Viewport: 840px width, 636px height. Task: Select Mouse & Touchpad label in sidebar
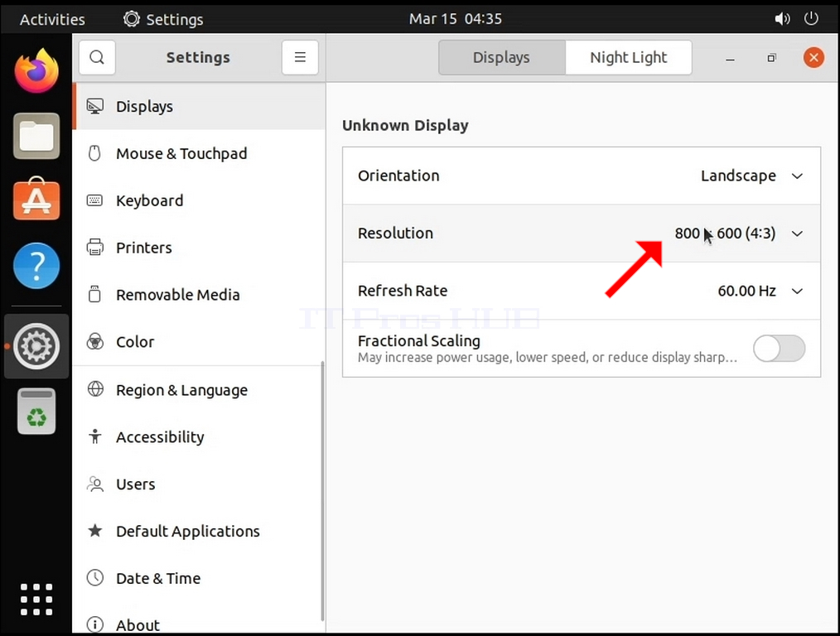point(181,154)
